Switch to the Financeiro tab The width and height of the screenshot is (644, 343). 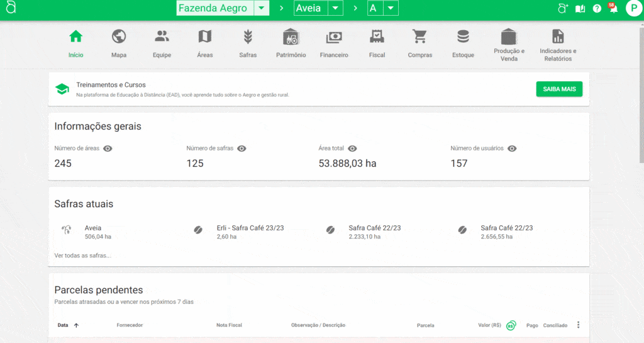pos(333,37)
